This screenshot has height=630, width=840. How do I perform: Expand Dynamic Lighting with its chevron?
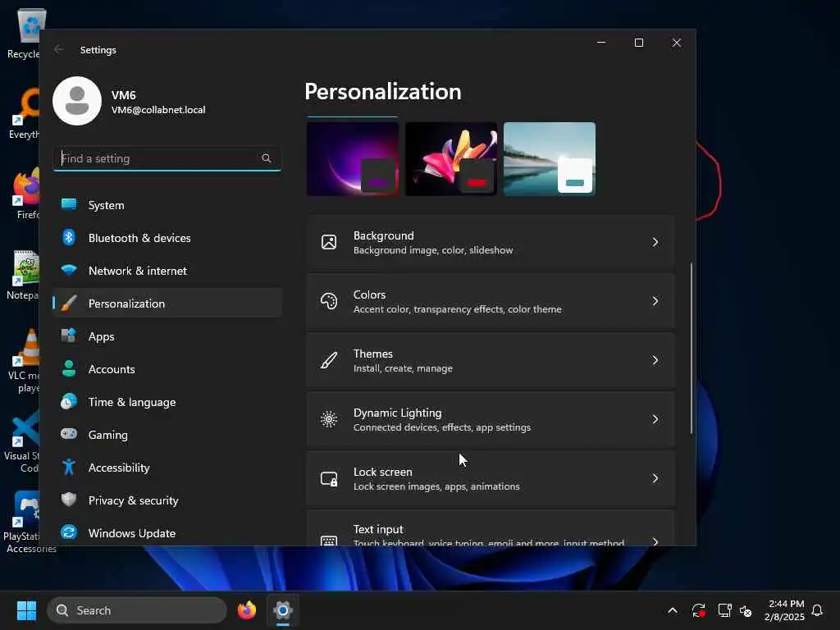pyautogui.click(x=655, y=419)
